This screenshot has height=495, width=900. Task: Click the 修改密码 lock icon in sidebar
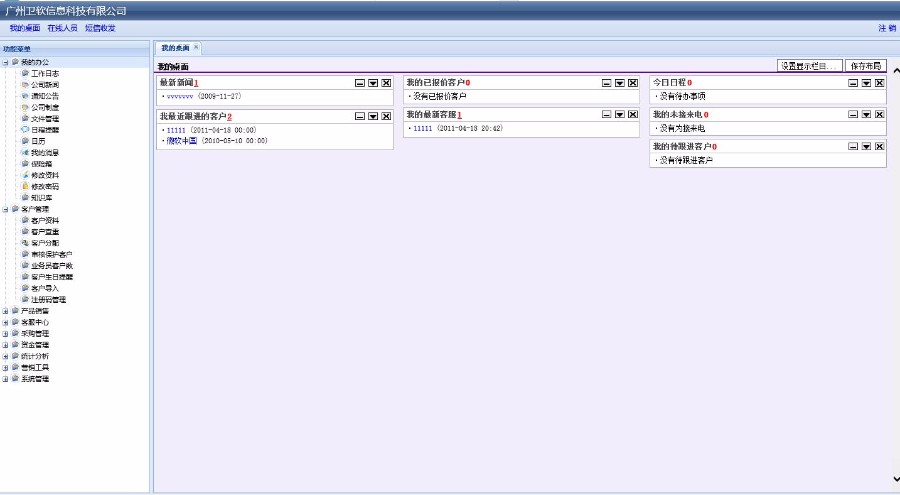coord(25,186)
